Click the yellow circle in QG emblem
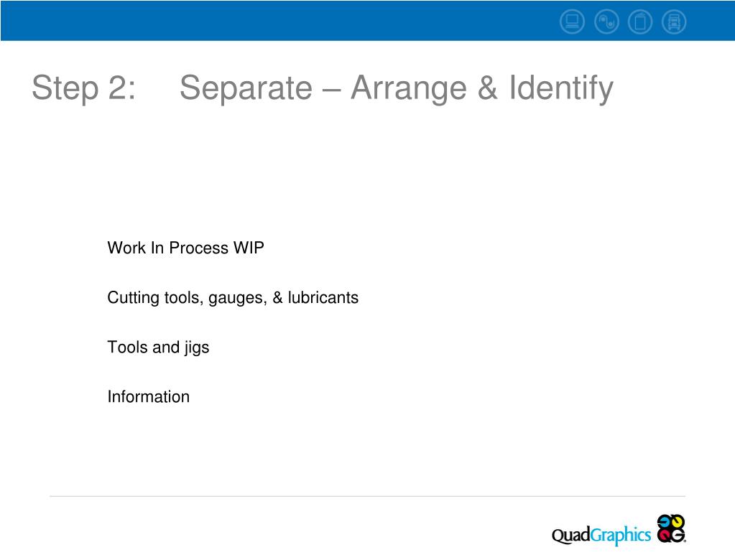Screen dimensions: 735x560 678,521
